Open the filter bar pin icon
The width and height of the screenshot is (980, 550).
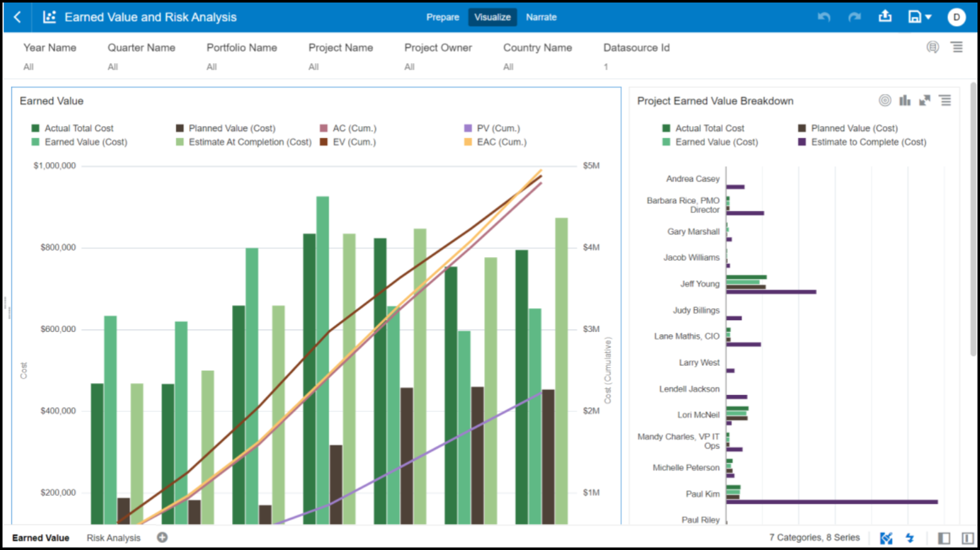(933, 47)
